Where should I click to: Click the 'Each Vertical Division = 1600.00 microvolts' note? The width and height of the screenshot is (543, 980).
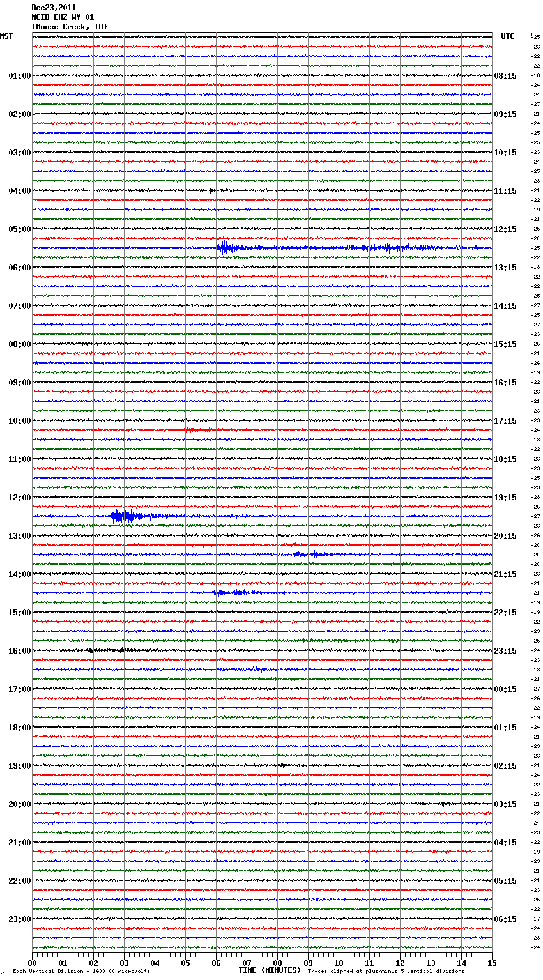[x=81, y=972]
